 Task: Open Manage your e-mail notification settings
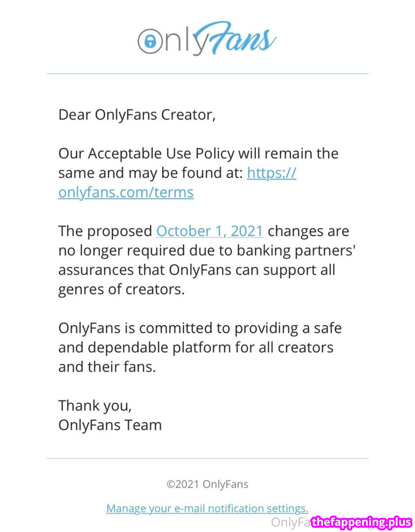pos(207,508)
